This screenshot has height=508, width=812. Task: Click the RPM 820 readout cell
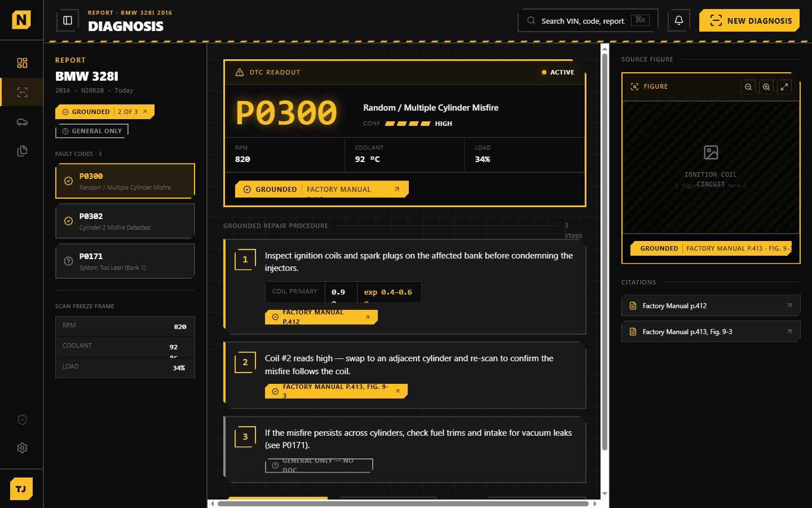click(285, 155)
